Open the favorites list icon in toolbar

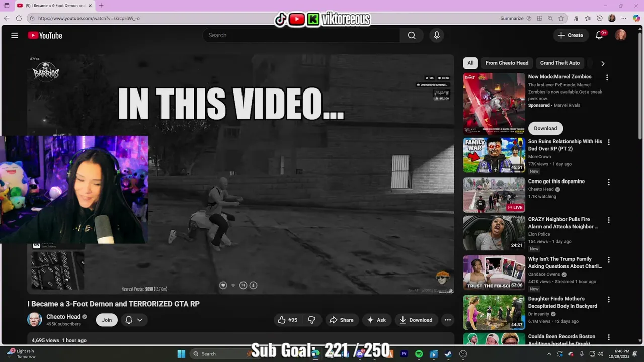click(x=588, y=18)
